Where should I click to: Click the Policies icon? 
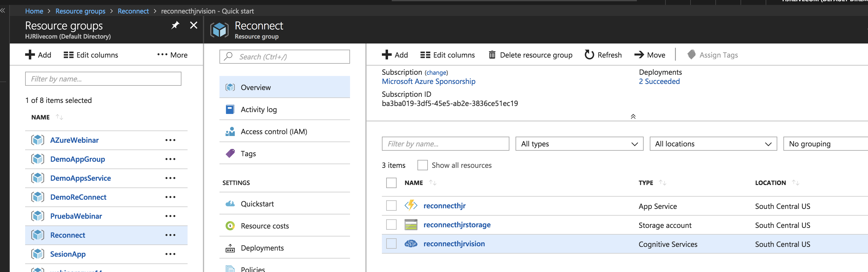click(230, 269)
